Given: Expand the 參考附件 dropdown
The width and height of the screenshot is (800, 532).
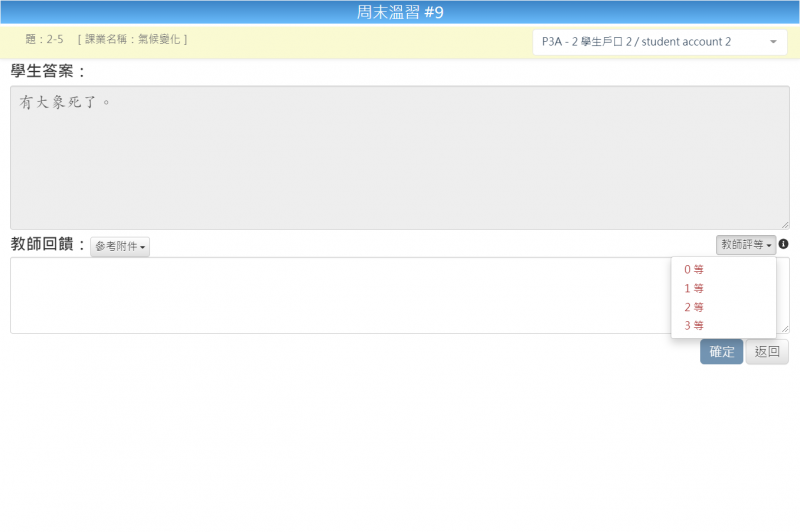Looking at the screenshot, I should tap(120, 247).
